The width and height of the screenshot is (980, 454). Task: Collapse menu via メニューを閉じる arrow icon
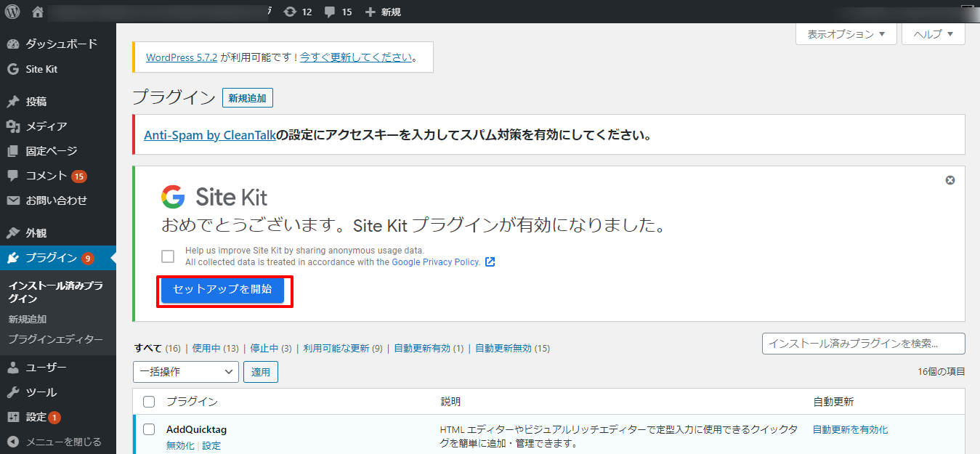[13, 442]
